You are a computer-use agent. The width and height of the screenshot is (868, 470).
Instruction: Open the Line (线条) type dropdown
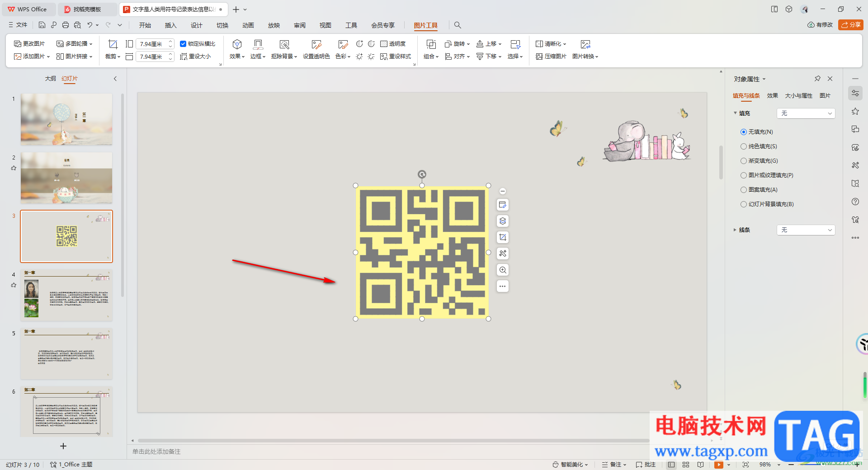point(806,230)
